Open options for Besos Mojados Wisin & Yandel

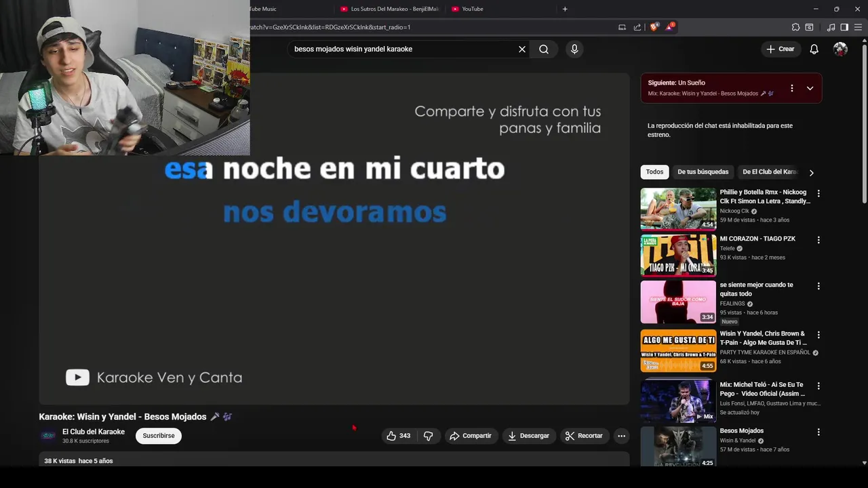pyautogui.click(x=818, y=432)
